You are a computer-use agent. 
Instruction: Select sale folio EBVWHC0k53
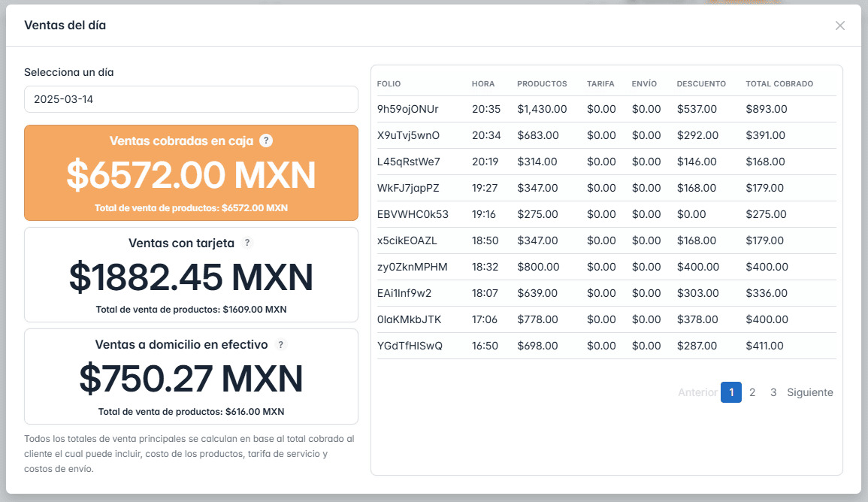(413, 214)
